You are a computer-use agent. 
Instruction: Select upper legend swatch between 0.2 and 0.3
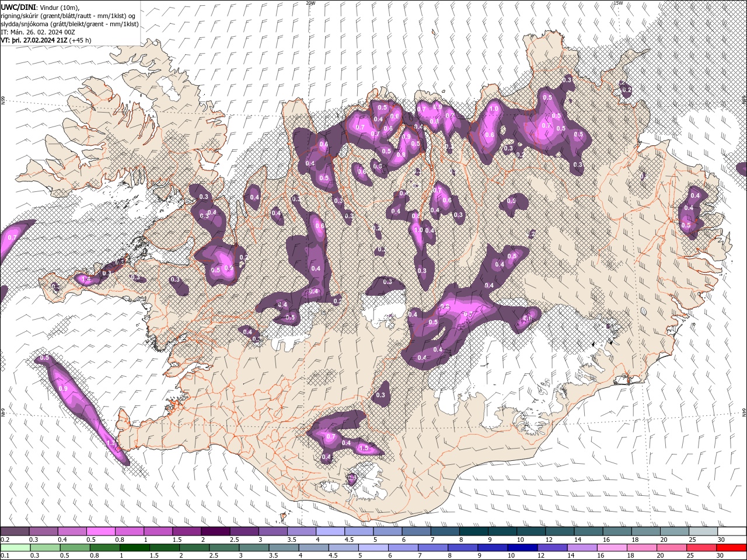pos(15,531)
